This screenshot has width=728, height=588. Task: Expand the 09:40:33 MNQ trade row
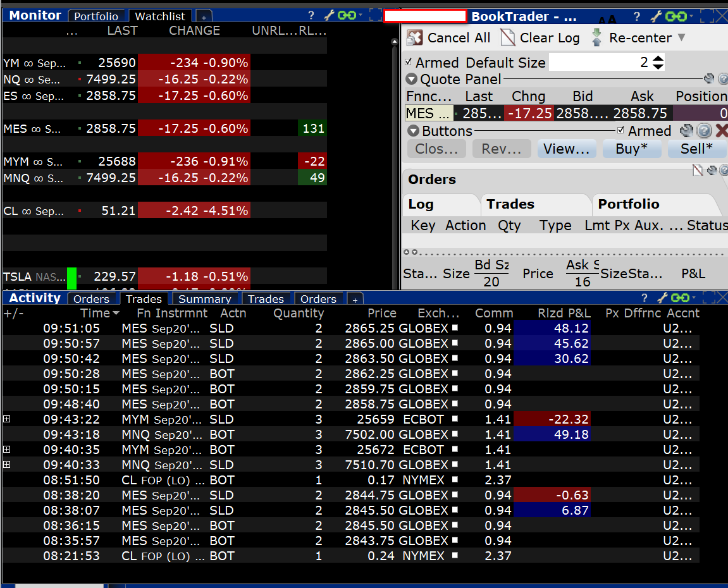(x=7, y=464)
